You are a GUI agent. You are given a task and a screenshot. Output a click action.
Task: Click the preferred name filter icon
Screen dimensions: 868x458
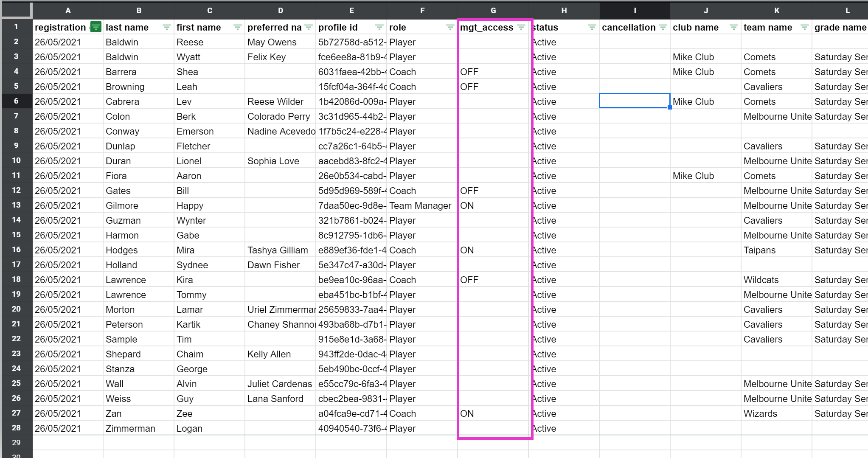click(x=309, y=27)
